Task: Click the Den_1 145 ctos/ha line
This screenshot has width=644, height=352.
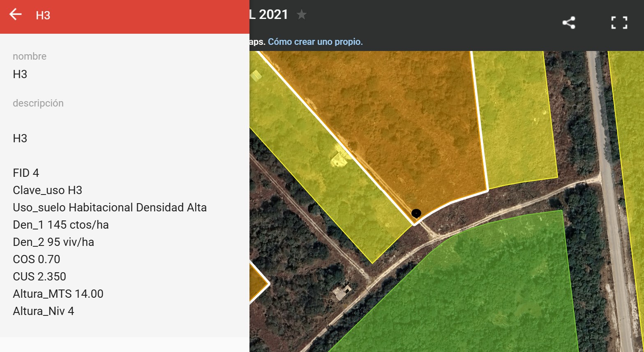Action: tap(61, 225)
